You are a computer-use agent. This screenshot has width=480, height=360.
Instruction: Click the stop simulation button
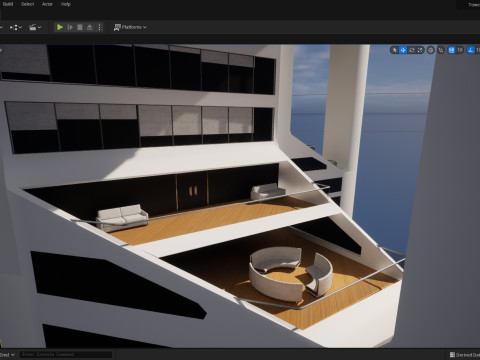tap(80, 27)
